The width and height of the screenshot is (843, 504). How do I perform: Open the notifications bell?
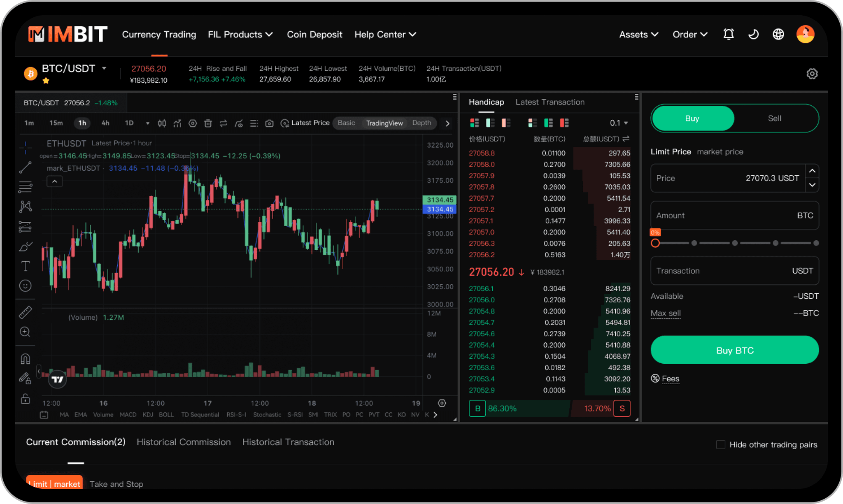pyautogui.click(x=729, y=34)
